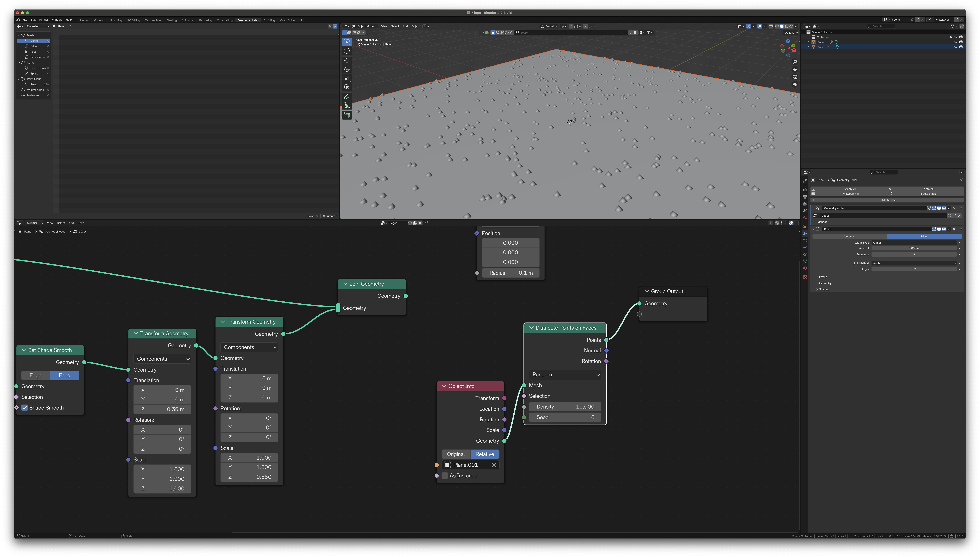
Task: Open the Width Type Offset dropdown
Action: click(x=914, y=243)
